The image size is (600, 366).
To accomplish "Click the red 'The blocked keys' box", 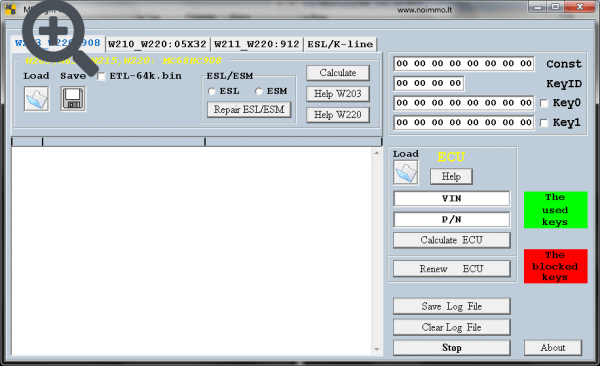I will 556,266.
